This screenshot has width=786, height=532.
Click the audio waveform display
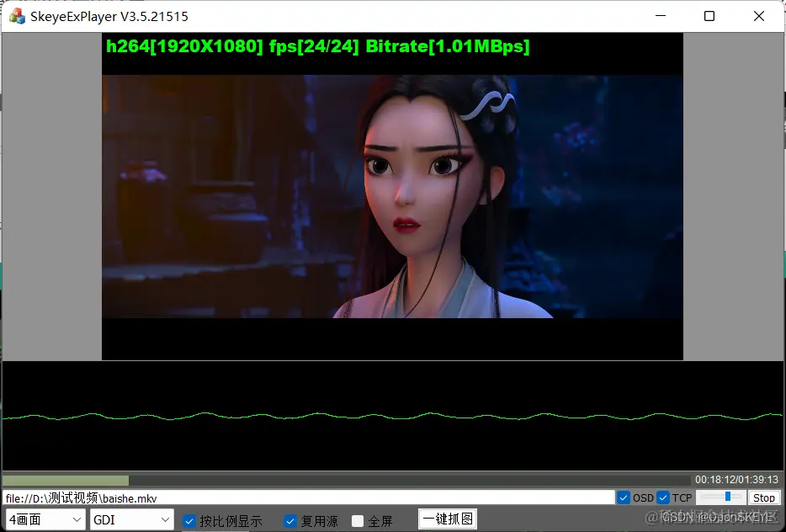(392, 416)
